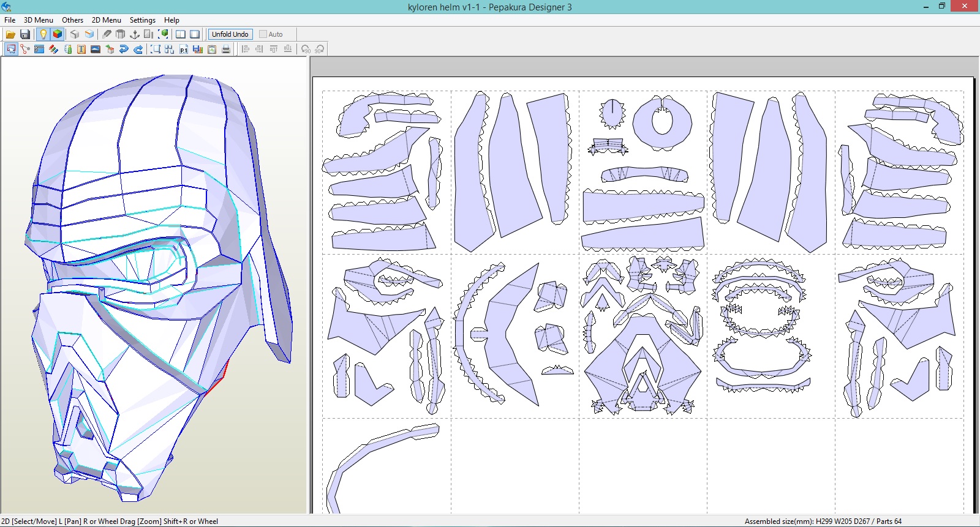Image resolution: width=980 pixels, height=527 pixels.
Task: Click the fit-to-frame bracket icon
Action: click(x=156, y=49)
